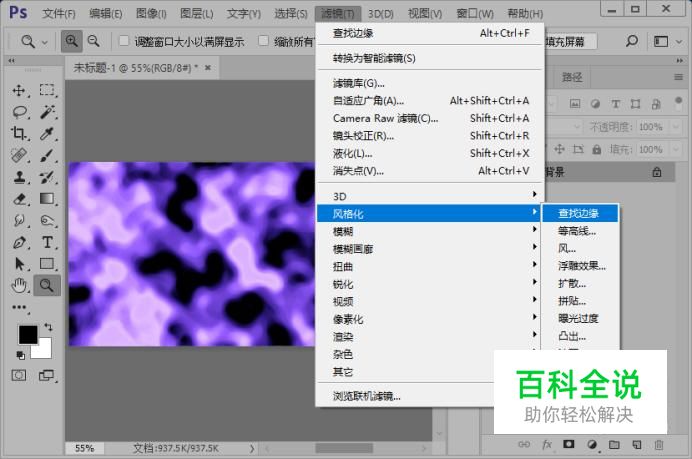Click the 55% zoom level field
The image size is (692, 459).
85,448
